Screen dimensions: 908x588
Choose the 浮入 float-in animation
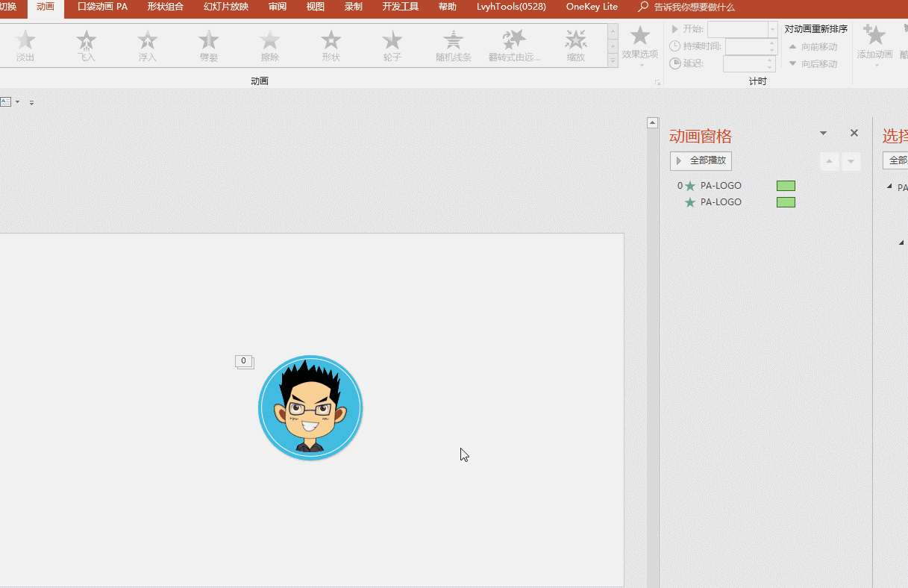(148, 46)
